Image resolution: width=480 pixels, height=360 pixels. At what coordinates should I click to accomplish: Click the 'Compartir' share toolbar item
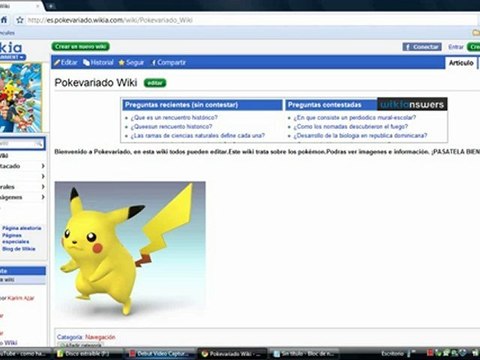point(168,62)
